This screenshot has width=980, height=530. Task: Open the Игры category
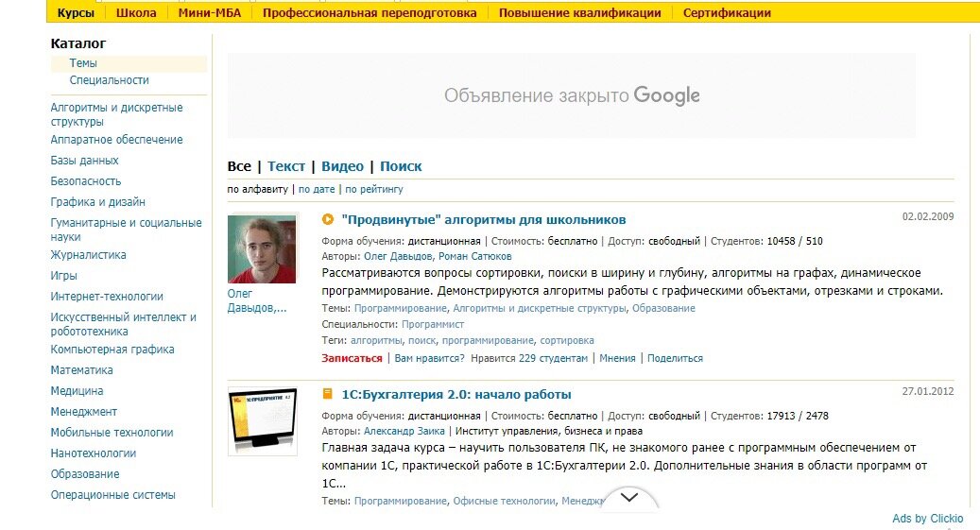coord(63,276)
